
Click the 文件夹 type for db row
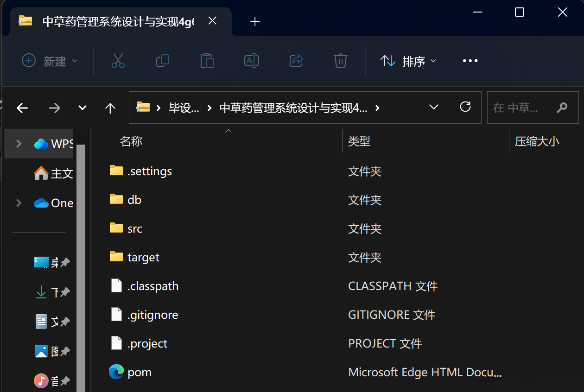[x=365, y=200]
